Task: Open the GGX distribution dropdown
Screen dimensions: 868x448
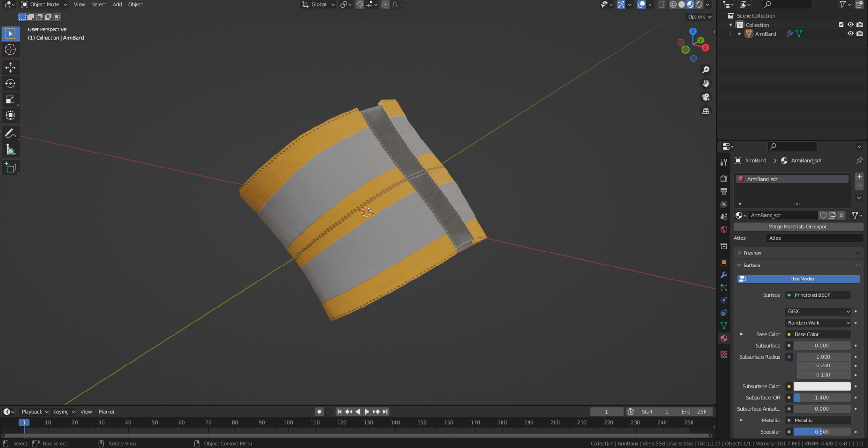Action: pos(817,311)
